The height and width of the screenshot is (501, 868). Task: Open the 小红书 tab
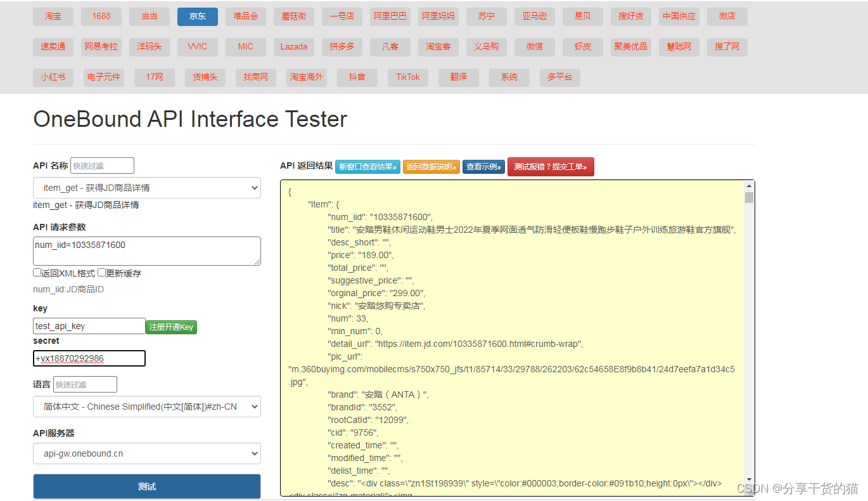tap(53, 77)
